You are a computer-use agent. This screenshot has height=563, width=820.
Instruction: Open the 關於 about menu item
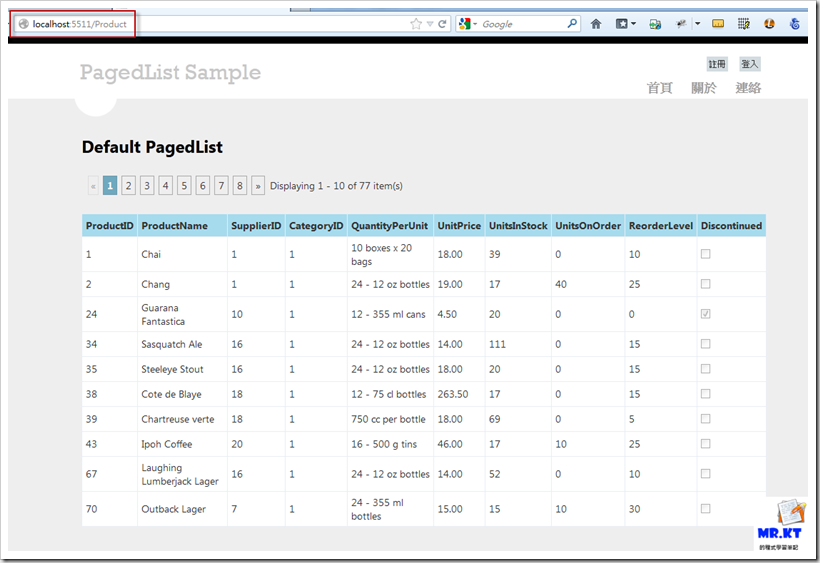tap(704, 88)
